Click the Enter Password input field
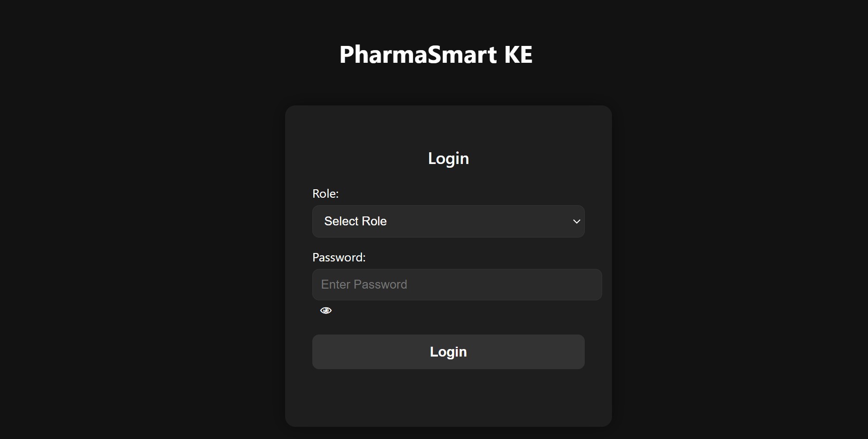 [x=457, y=284]
